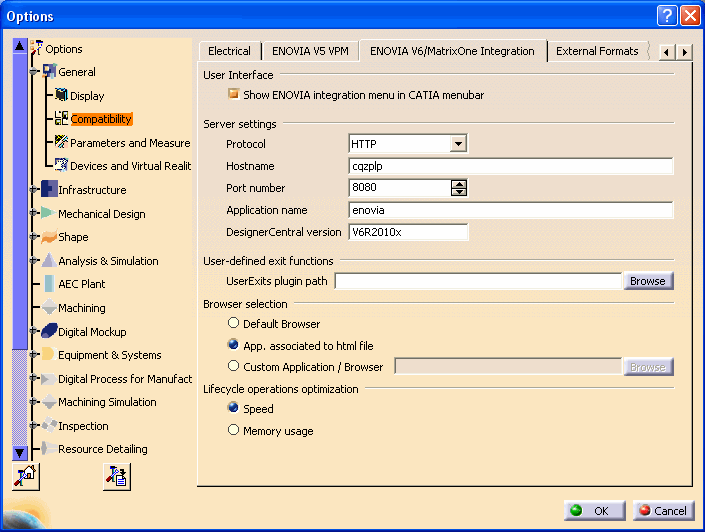Screen dimensions: 705x532
Task: Click the Infrastructure category icon
Action: tap(49, 189)
